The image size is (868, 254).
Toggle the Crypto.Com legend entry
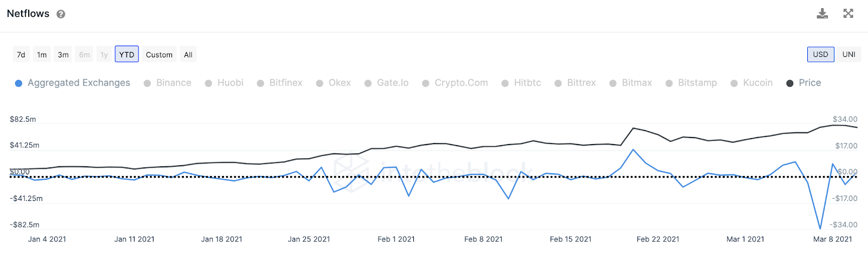tap(455, 83)
